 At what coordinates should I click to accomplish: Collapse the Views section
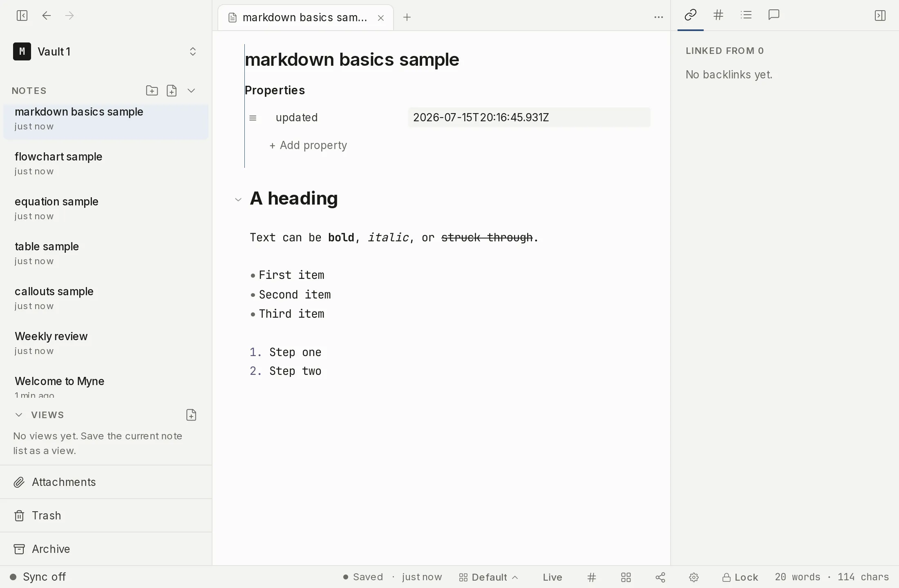(x=19, y=415)
